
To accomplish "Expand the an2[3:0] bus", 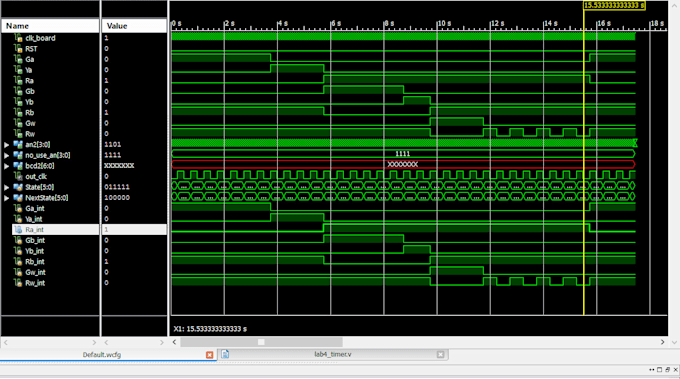I will [7, 144].
